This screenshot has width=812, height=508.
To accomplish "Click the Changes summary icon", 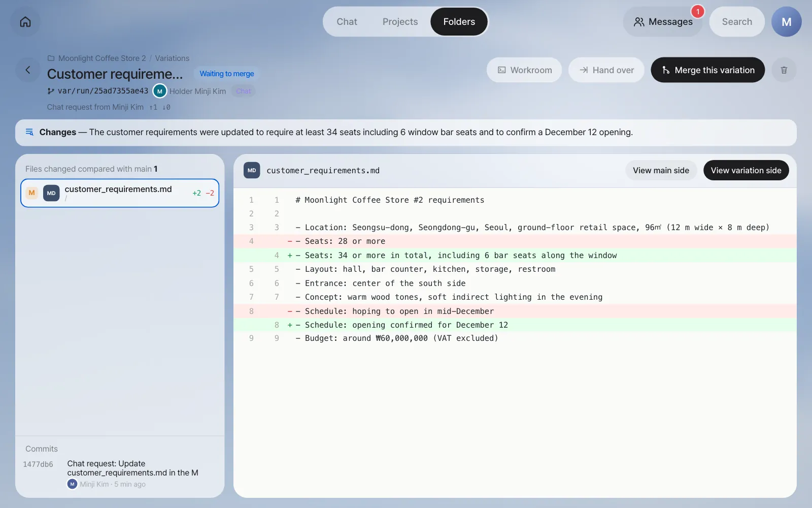I will click(x=29, y=132).
